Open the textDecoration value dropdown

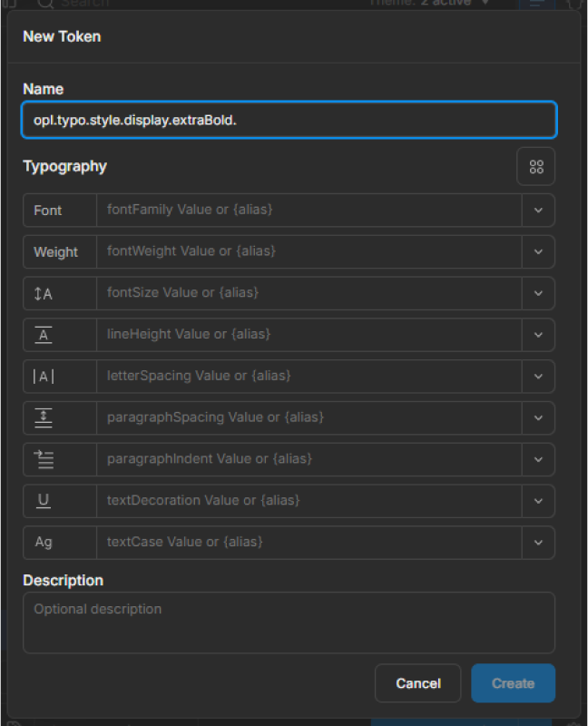coord(538,500)
